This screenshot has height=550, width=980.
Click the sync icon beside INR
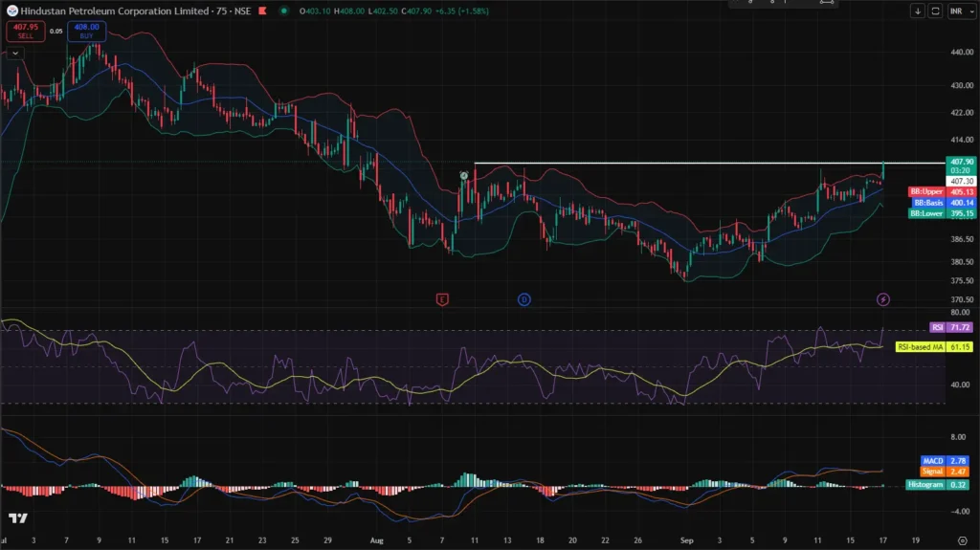pyautogui.click(x=935, y=11)
